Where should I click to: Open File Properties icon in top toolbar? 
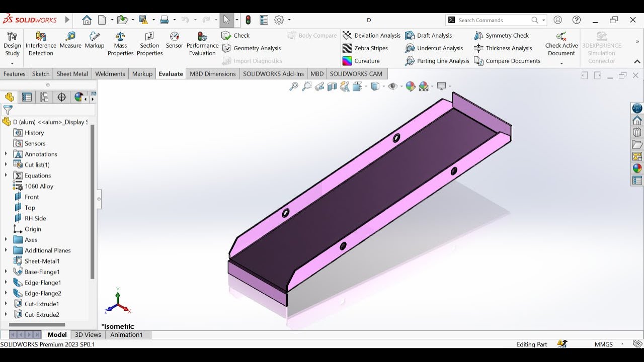(x=264, y=20)
